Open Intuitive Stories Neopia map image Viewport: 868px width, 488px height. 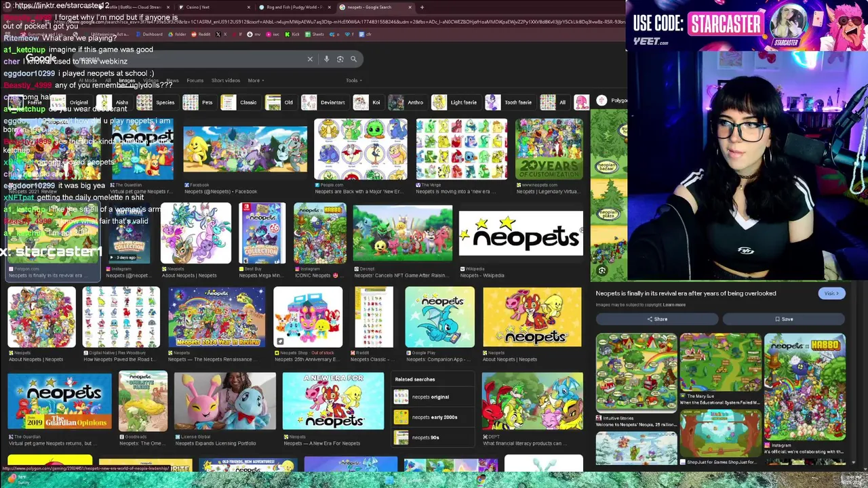636,372
